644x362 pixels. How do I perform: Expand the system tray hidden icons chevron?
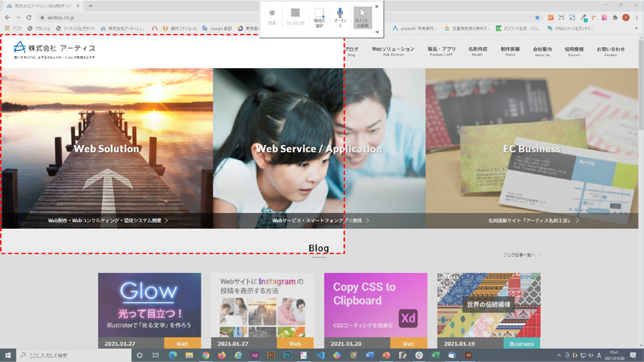pos(559,355)
